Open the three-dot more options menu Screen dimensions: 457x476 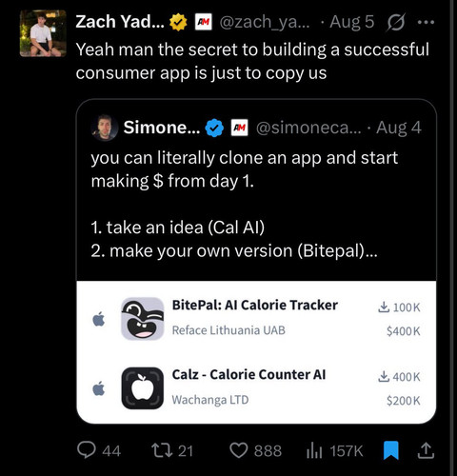pos(426,22)
